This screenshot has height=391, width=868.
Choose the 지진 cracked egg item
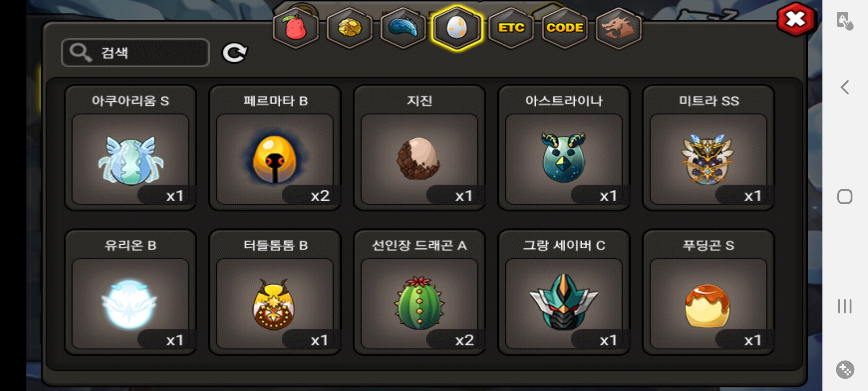click(420, 148)
